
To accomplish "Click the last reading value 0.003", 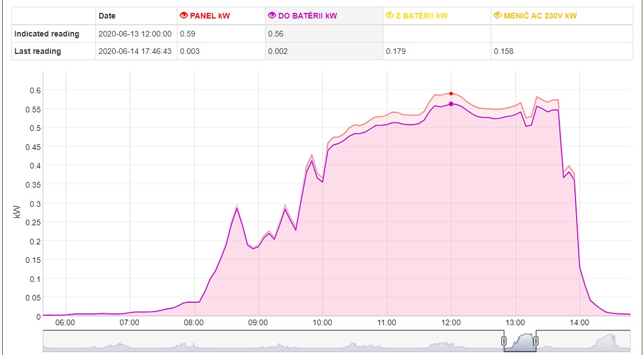I will [x=190, y=51].
